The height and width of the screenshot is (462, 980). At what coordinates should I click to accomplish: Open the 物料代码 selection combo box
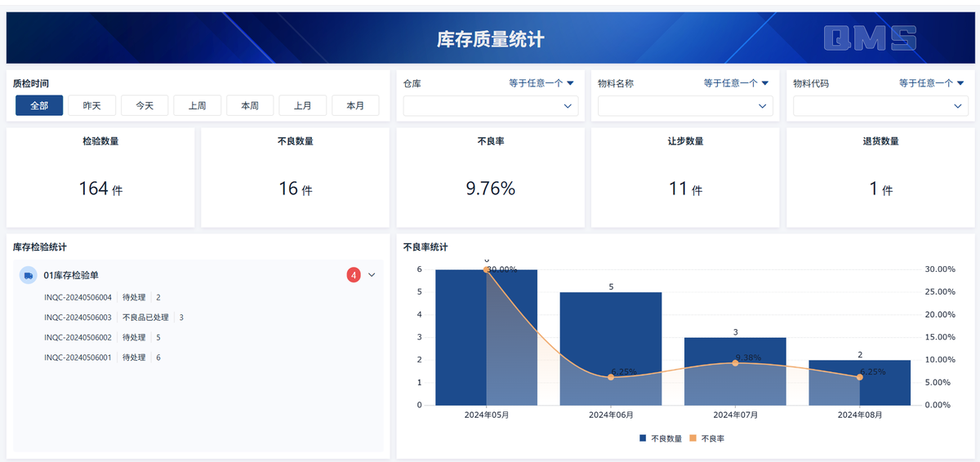point(880,106)
